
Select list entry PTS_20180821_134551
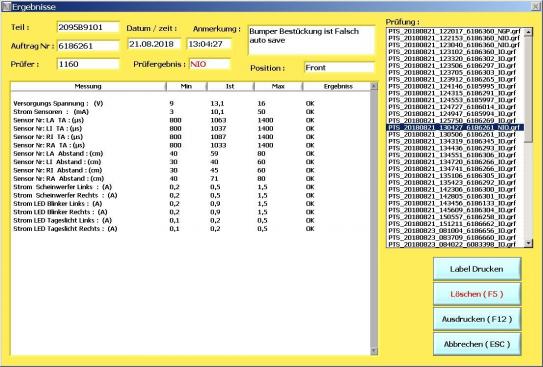[x=454, y=155]
